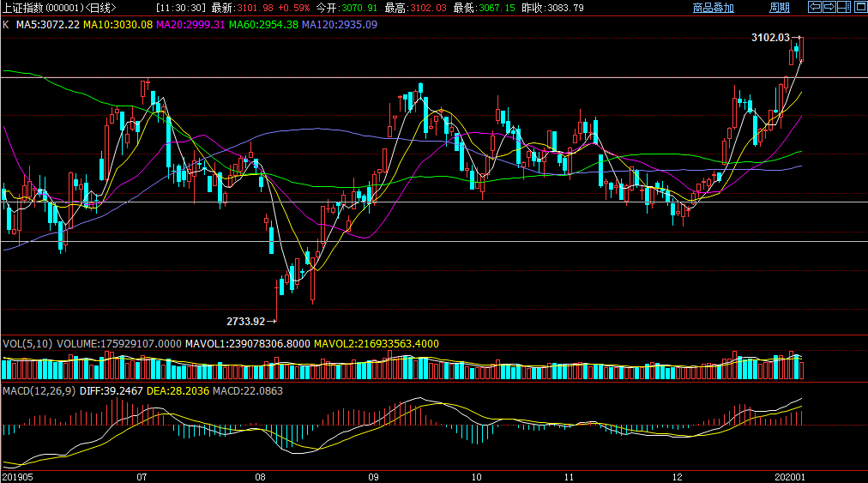Image resolution: width=868 pixels, height=483 pixels.
Task: Click the VOLUME:175929107.0000 value
Action: point(119,344)
